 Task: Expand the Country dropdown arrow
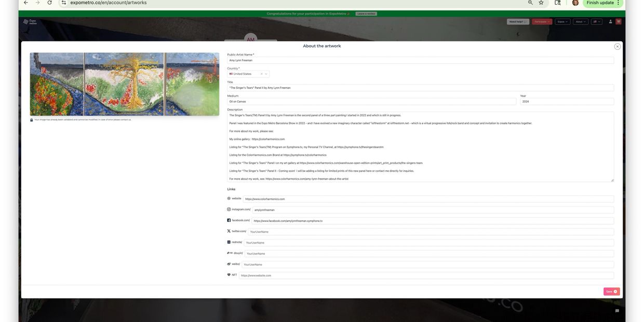pos(266,74)
